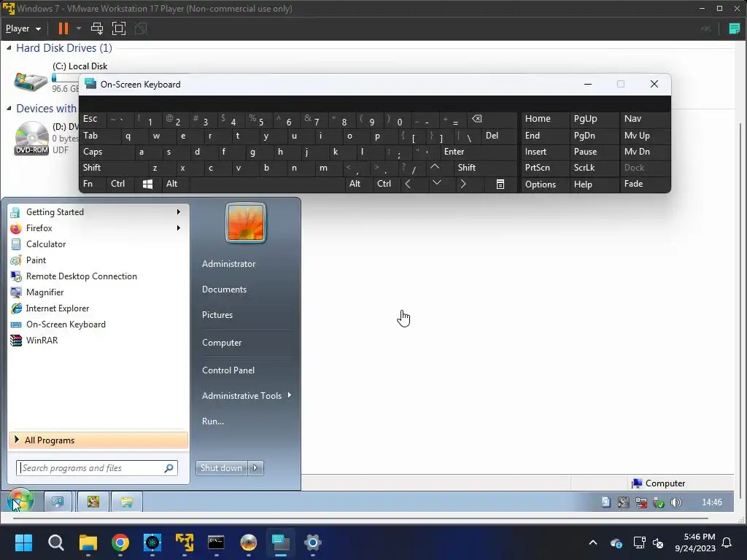Open the VMware notes icon at top right
This screenshot has width=747, height=560.
pos(734,28)
